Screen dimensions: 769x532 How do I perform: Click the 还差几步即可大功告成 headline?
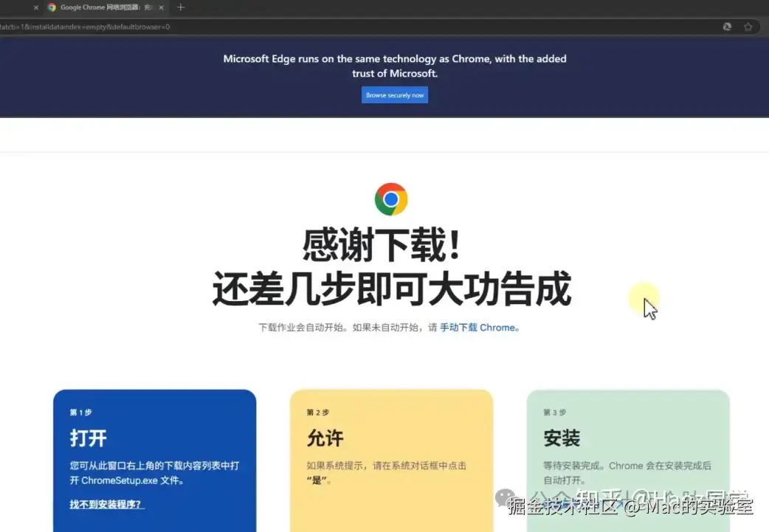click(392, 289)
